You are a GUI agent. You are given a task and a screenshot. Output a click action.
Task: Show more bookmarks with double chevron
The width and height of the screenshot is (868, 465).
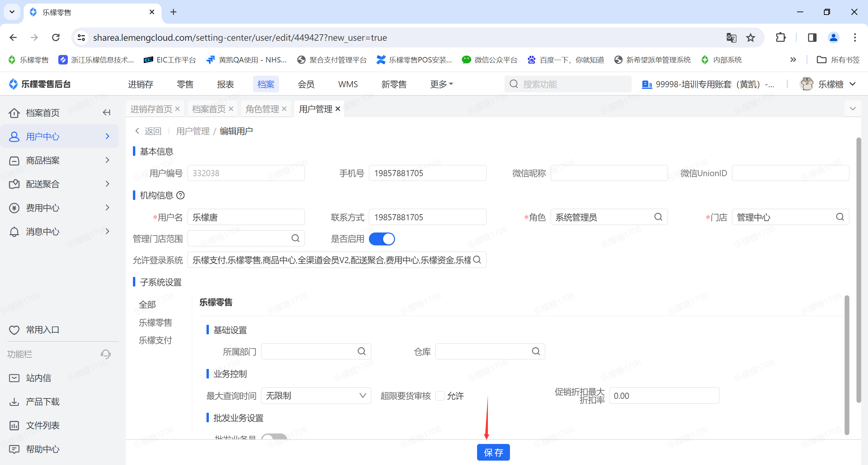tap(793, 60)
